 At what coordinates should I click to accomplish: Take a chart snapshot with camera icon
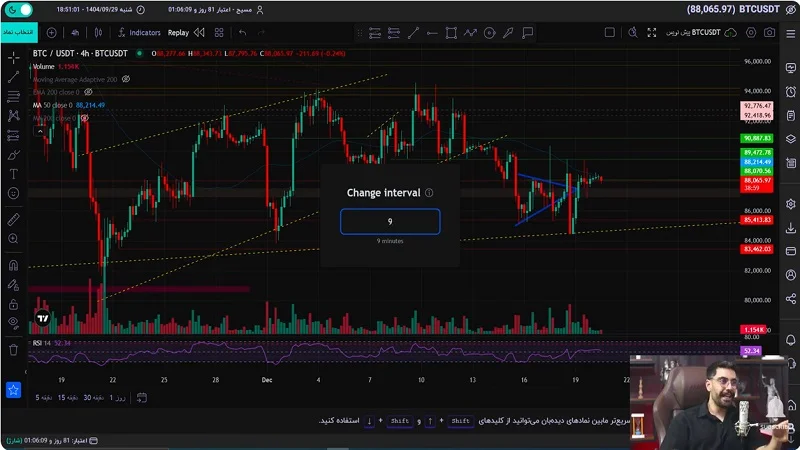click(x=769, y=32)
